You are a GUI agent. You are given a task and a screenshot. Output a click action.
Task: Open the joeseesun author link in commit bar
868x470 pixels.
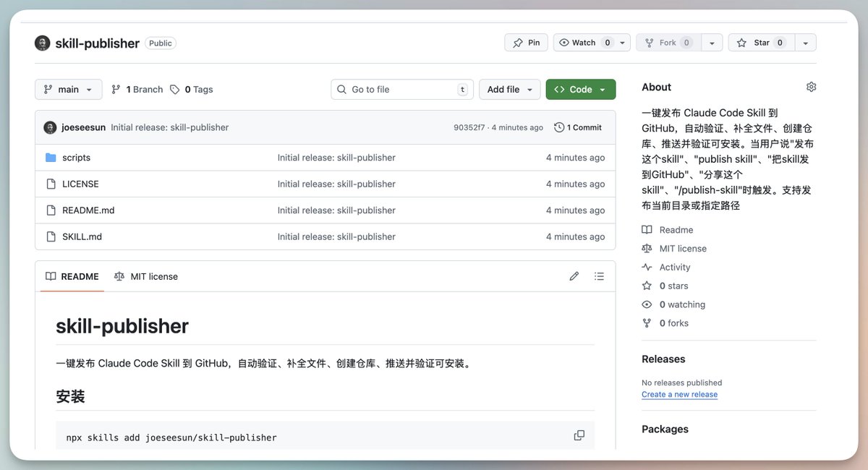[84, 127]
